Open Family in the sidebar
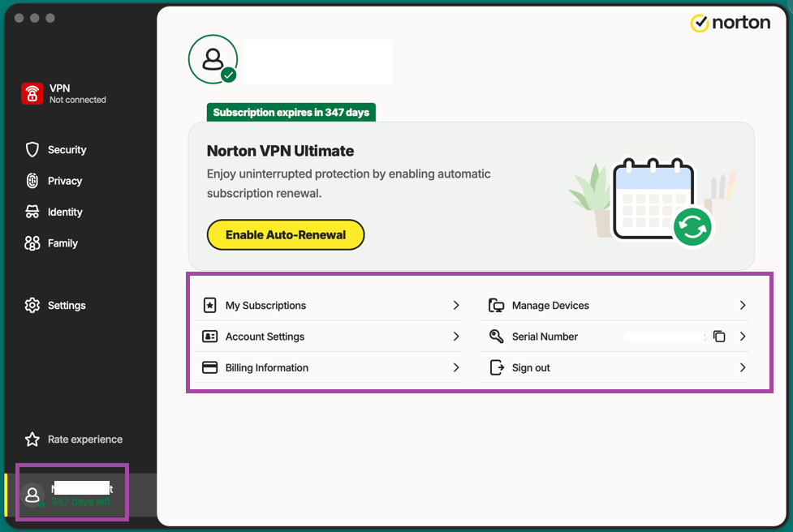 (x=62, y=243)
